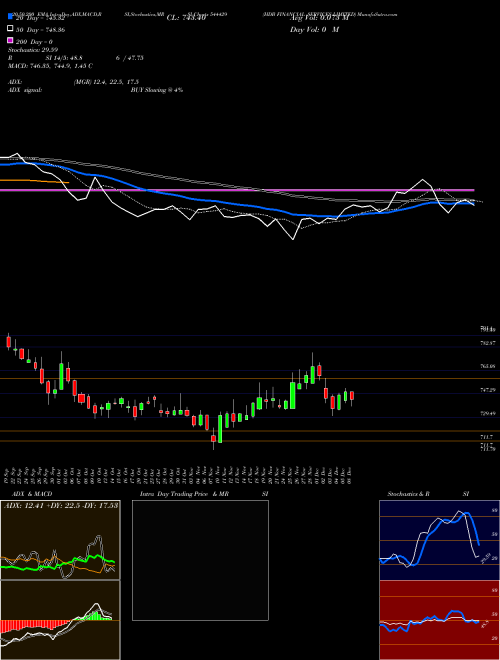Click the 765.08 price axis label
500x660 pixels.
coord(488,367)
